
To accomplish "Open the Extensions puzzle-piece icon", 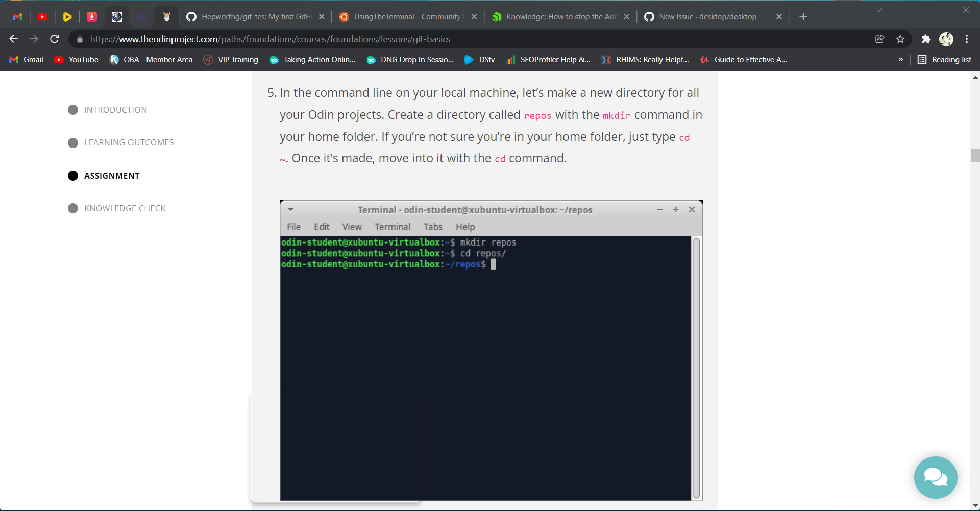I will point(925,39).
